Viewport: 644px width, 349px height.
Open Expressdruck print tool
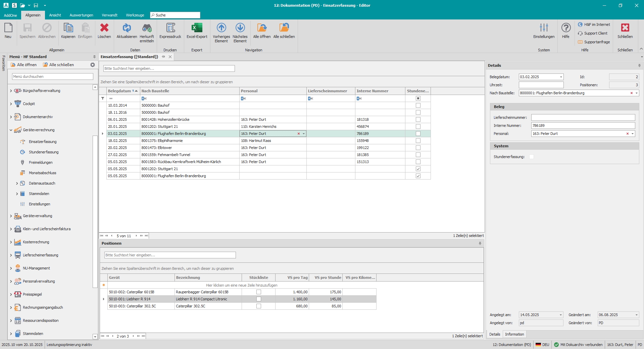pos(170,28)
